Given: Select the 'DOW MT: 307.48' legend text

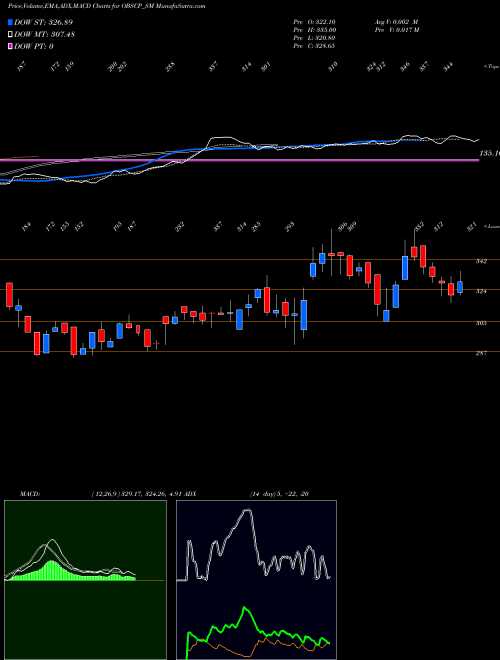Looking at the screenshot, I should (45, 34).
